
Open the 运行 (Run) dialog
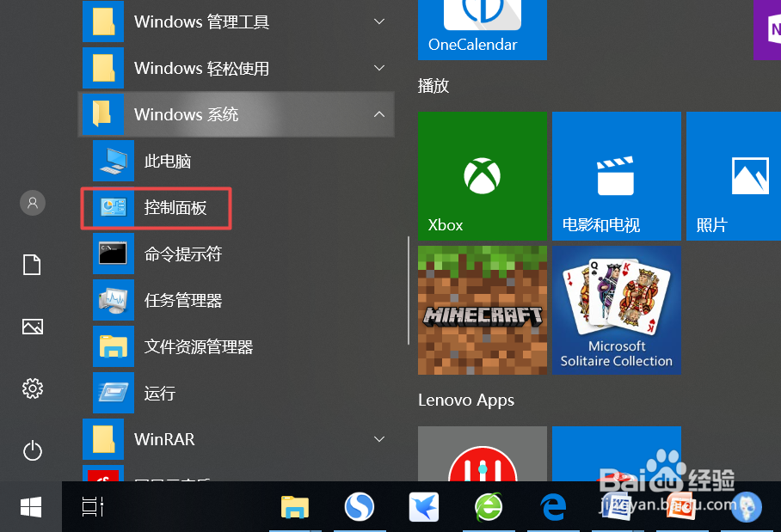pyautogui.click(x=238, y=393)
